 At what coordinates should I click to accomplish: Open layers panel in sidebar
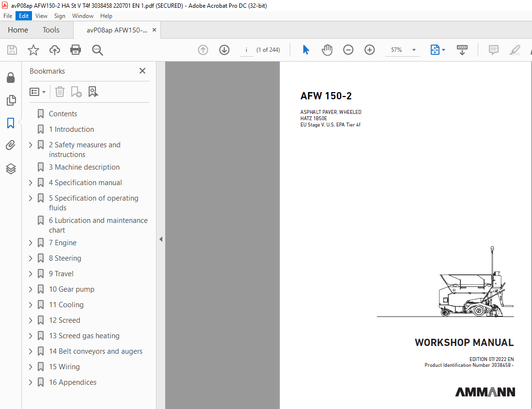click(11, 169)
